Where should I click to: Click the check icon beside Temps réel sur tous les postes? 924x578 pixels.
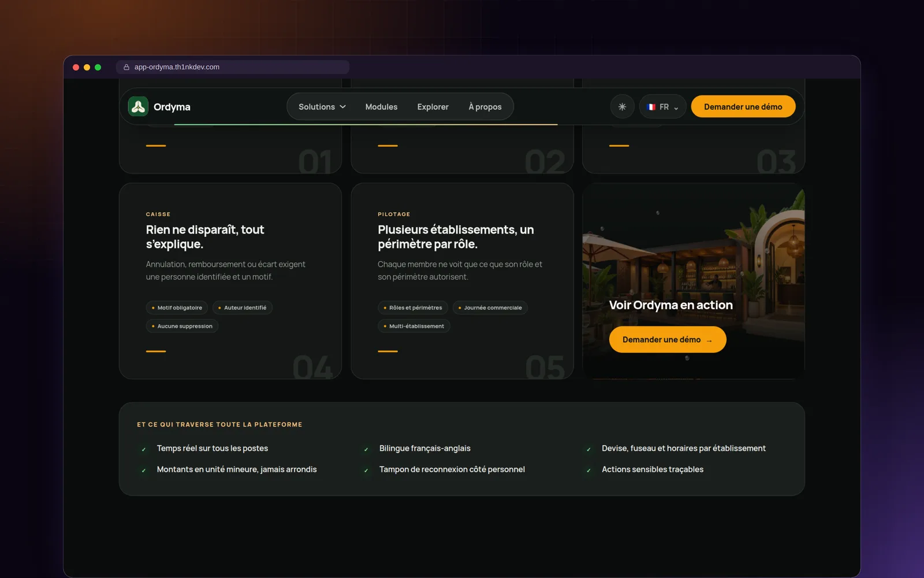(144, 449)
